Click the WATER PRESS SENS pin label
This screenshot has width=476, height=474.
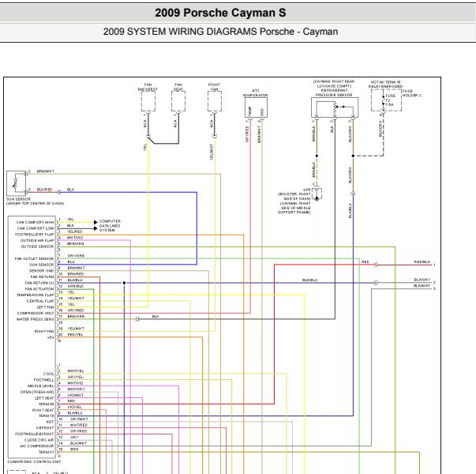(35, 319)
